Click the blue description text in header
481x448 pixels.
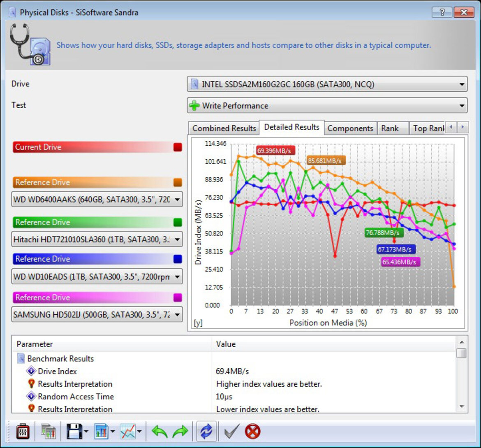pyautogui.click(x=244, y=45)
